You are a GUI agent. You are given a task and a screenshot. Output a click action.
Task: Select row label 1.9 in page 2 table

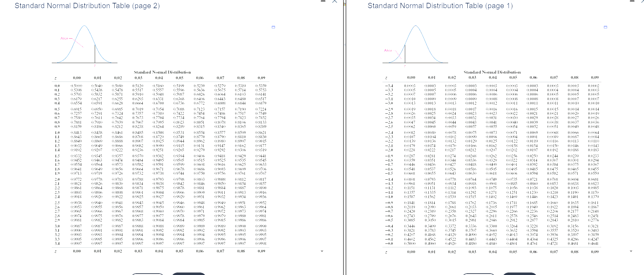point(57,173)
